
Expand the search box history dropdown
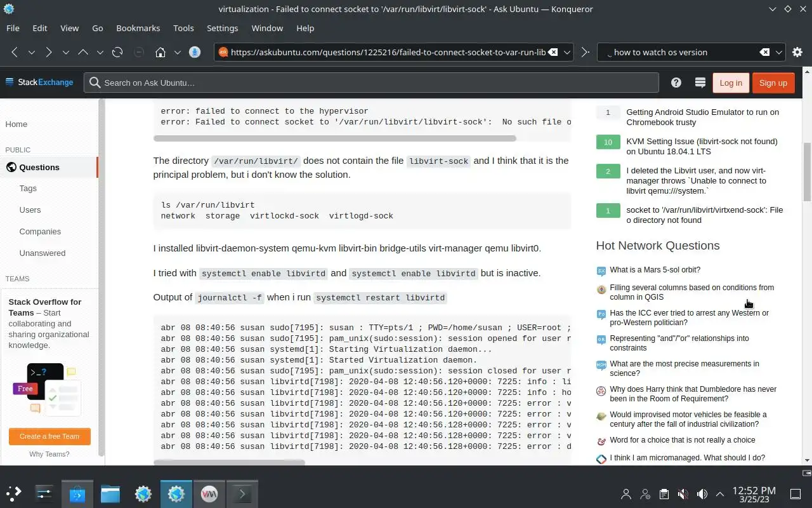(x=780, y=52)
